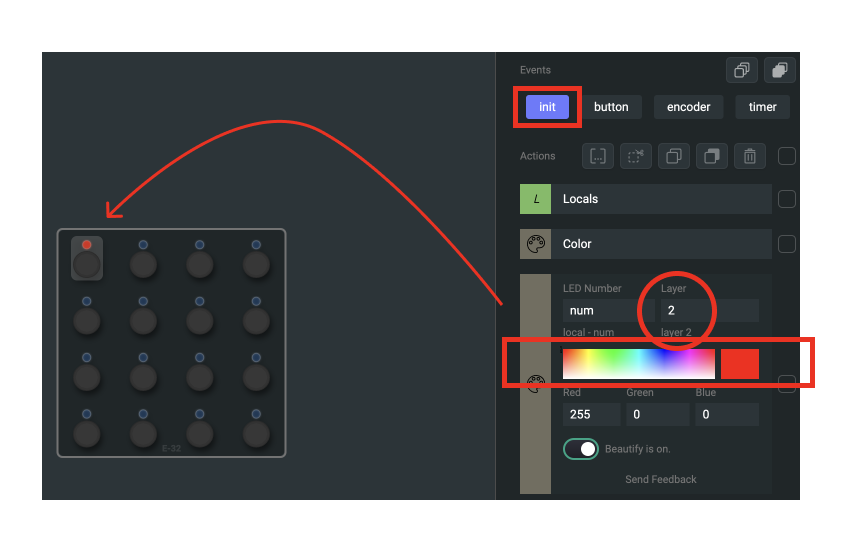Tick the checkbox beside the color picker block
Image resolution: width=842 pixels, height=552 pixels.
(x=787, y=384)
